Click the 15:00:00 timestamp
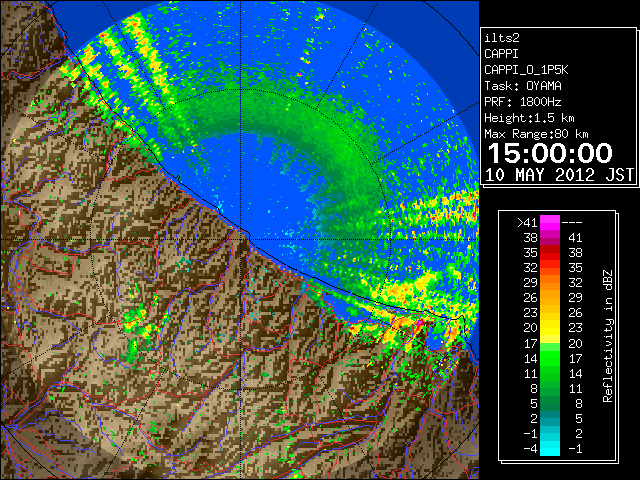The width and height of the screenshot is (640, 480). click(x=550, y=153)
